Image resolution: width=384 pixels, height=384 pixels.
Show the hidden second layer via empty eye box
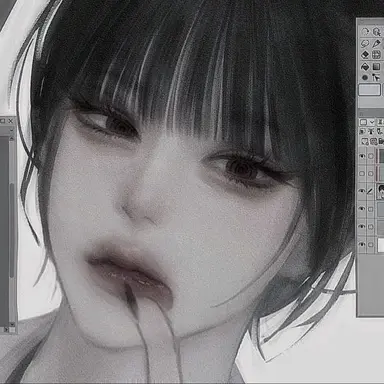tap(362, 174)
